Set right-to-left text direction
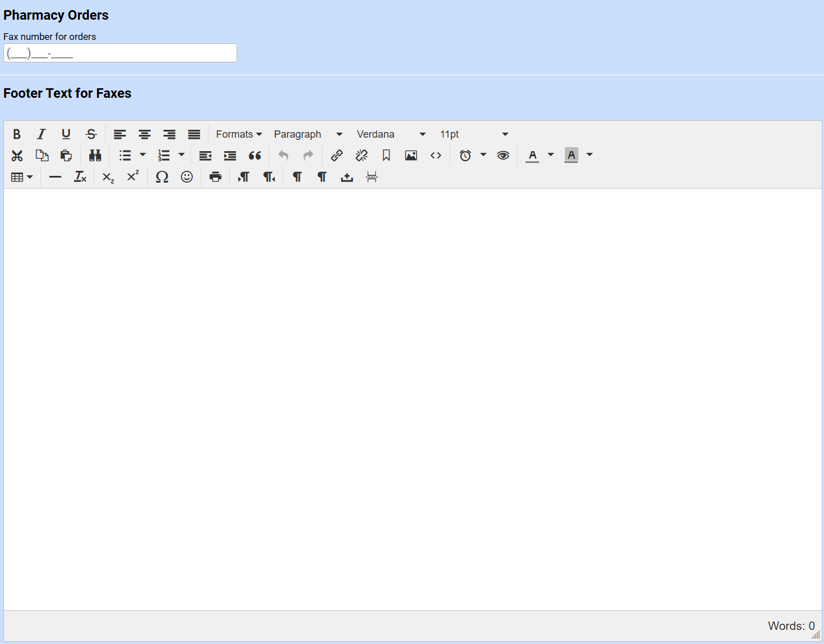This screenshot has width=824, height=644. [x=269, y=177]
